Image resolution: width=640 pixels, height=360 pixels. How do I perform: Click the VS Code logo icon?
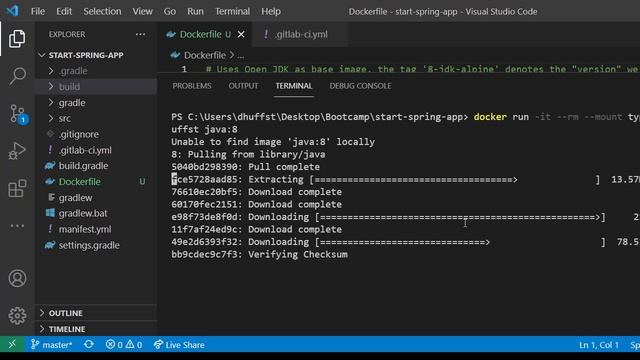pyautogui.click(x=12, y=11)
